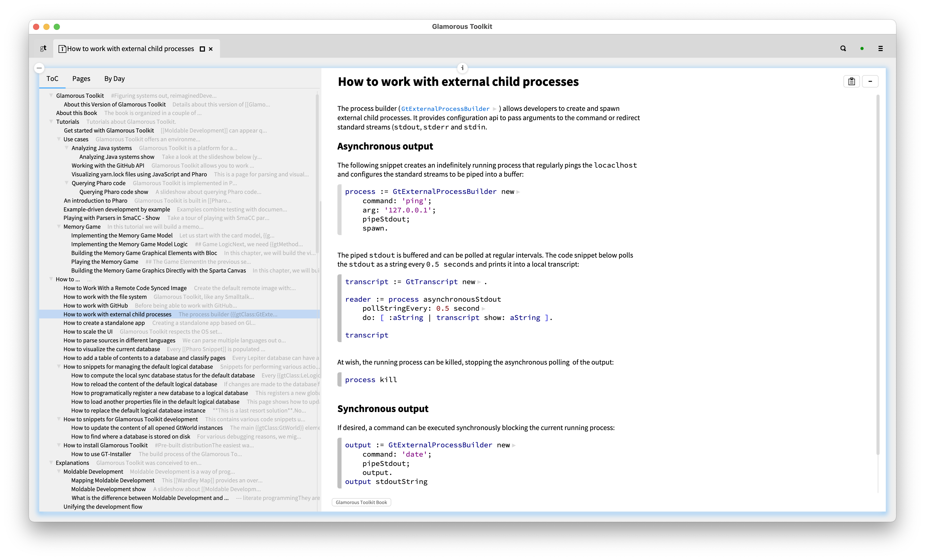Viewport: 925px width, 560px height.
Task: Click the Glamorous Toolkit Book button
Action: pyautogui.click(x=361, y=502)
